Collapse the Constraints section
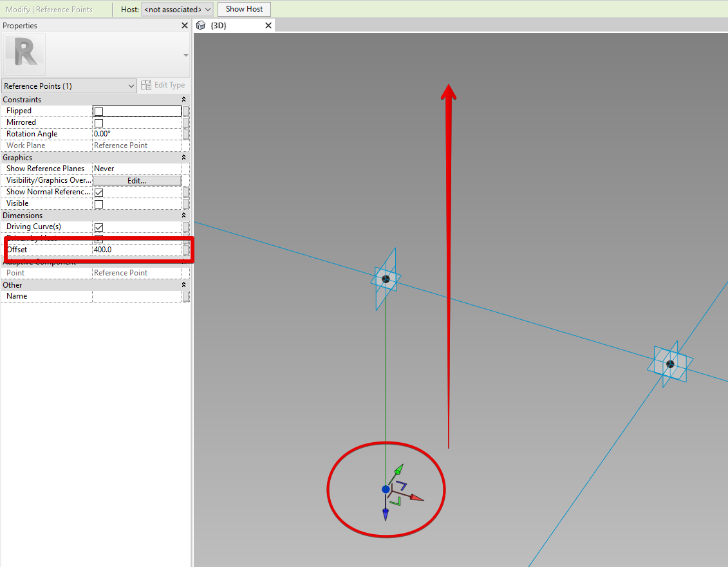Screen dimensions: 728x567 click(x=183, y=99)
